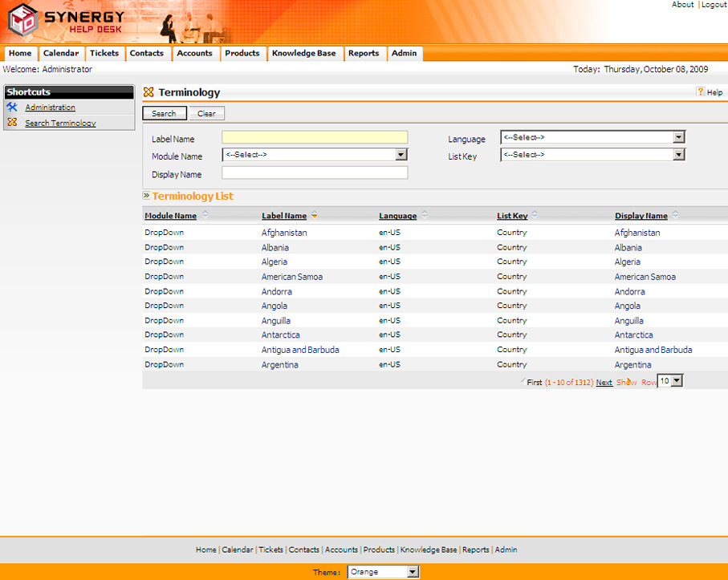
Task: Open the Module Name dropdown
Action: 401,155
